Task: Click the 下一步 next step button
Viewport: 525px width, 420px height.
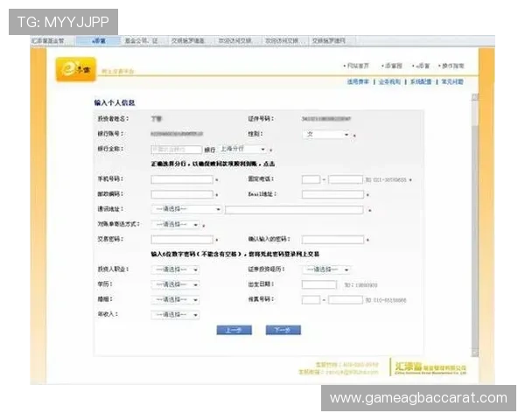Action: (x=283, y=330)
